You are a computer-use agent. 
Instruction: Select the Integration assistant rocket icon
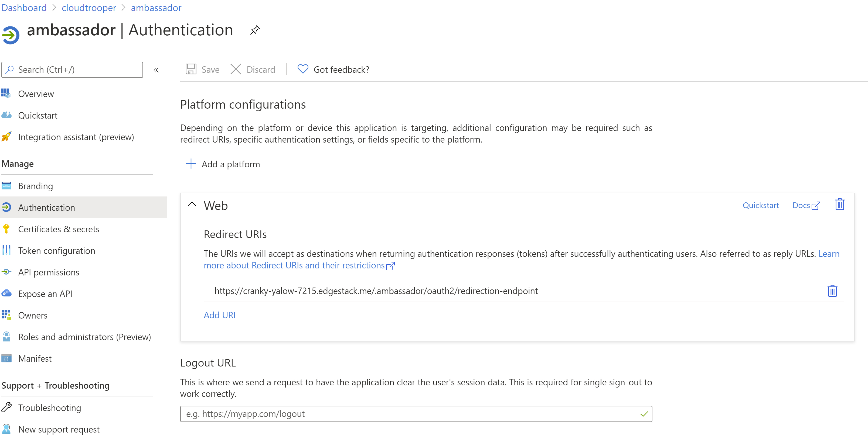6,137
